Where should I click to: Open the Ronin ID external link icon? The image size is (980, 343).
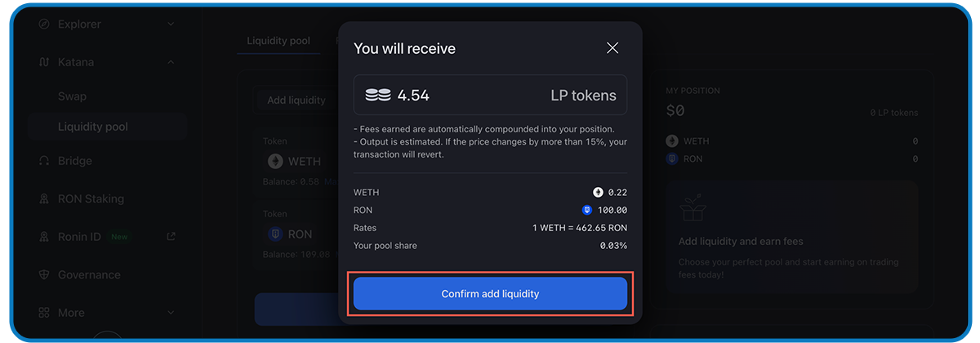click(171, 237)
